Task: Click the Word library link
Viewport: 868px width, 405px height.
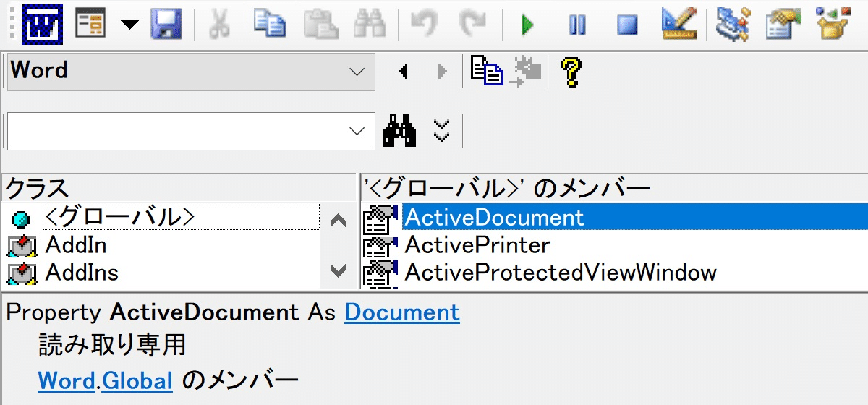Action: pyautogui.click(x=67, y=380)
